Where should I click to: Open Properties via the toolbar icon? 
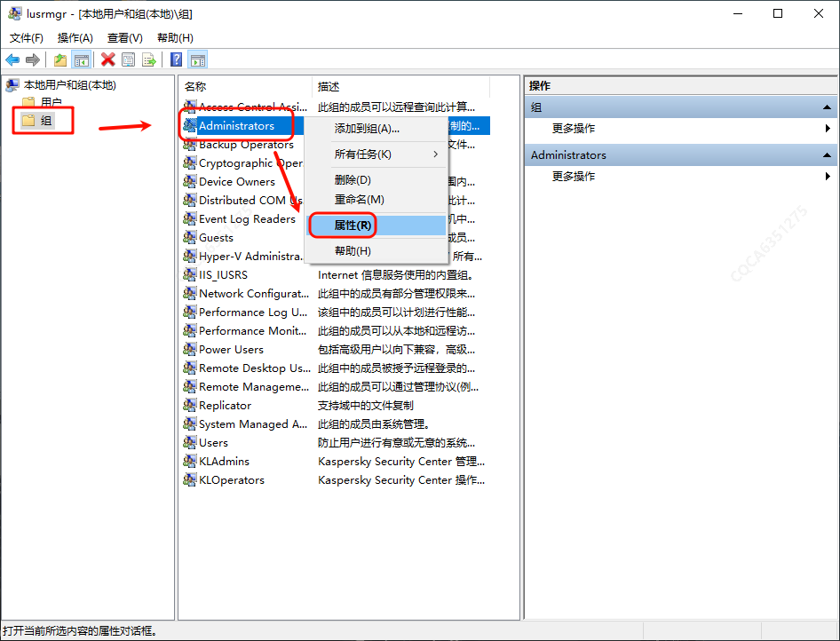point(129,59)
